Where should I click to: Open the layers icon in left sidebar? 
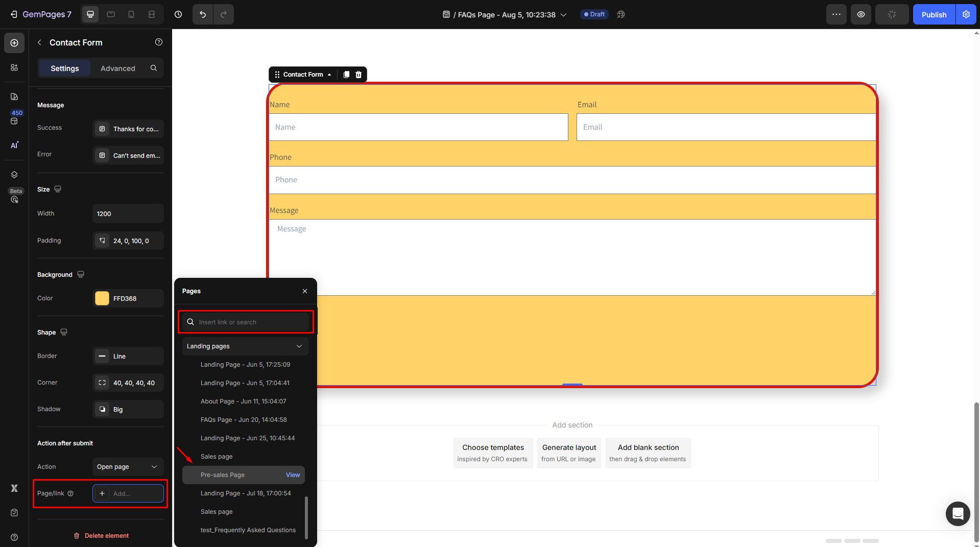tap(14, 175)
